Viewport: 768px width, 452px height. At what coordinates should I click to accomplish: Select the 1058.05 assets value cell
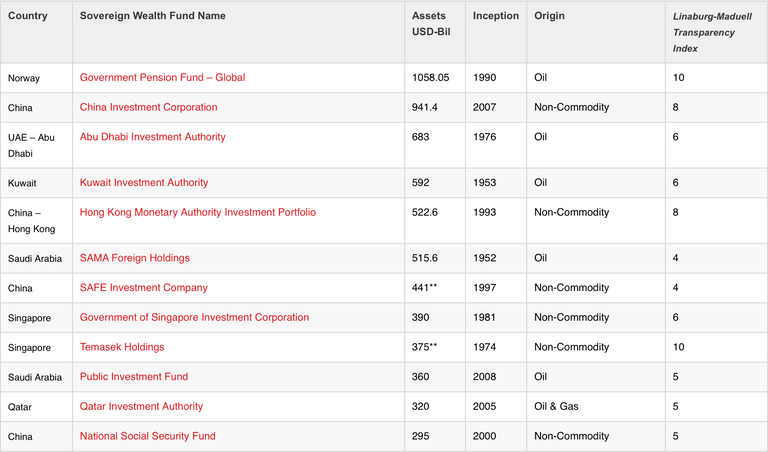click(x=431, y=78)
